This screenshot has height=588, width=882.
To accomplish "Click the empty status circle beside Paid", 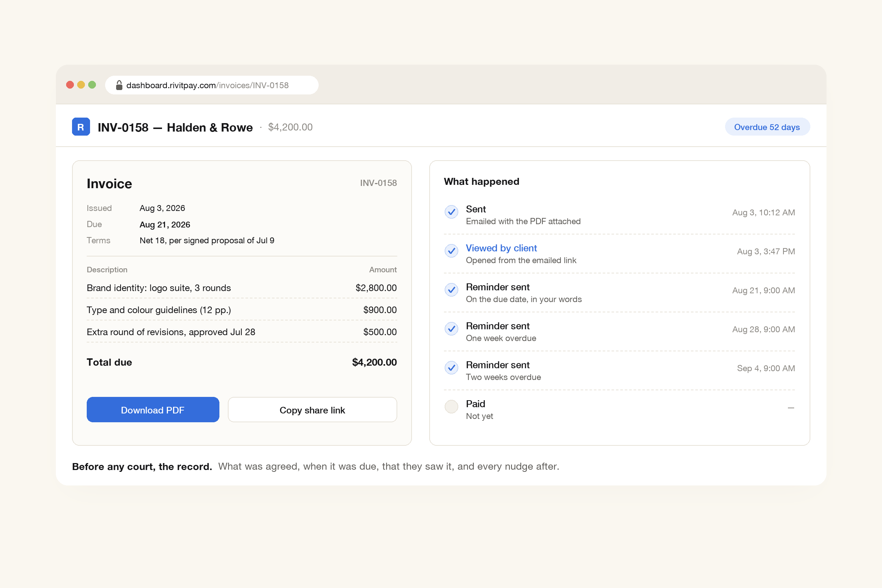I will 451,407.
